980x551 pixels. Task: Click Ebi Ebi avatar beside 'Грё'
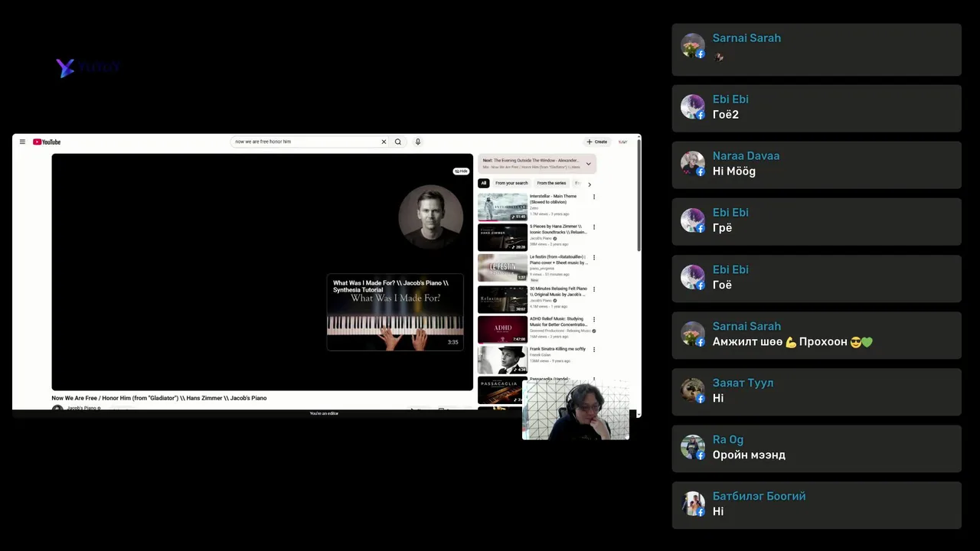(693, 220)
